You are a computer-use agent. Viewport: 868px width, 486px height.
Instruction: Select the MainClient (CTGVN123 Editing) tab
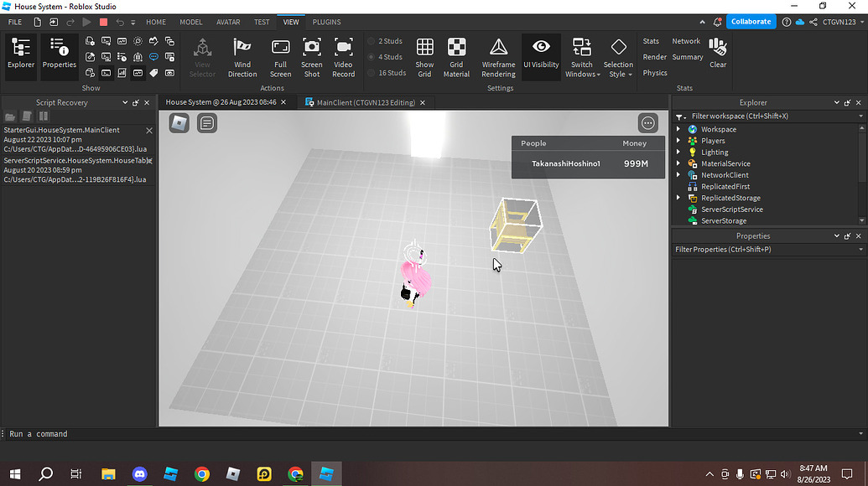(361, 101)
